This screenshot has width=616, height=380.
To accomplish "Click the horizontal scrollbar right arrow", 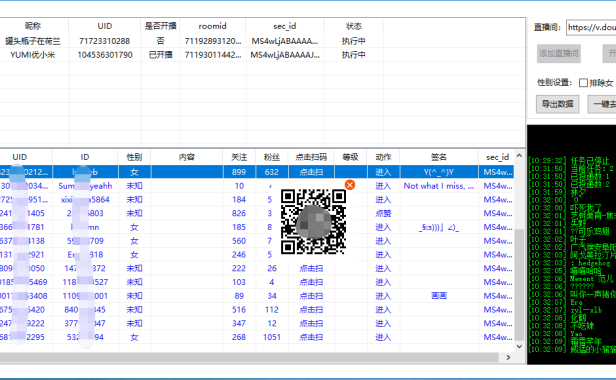I will 508,357.
